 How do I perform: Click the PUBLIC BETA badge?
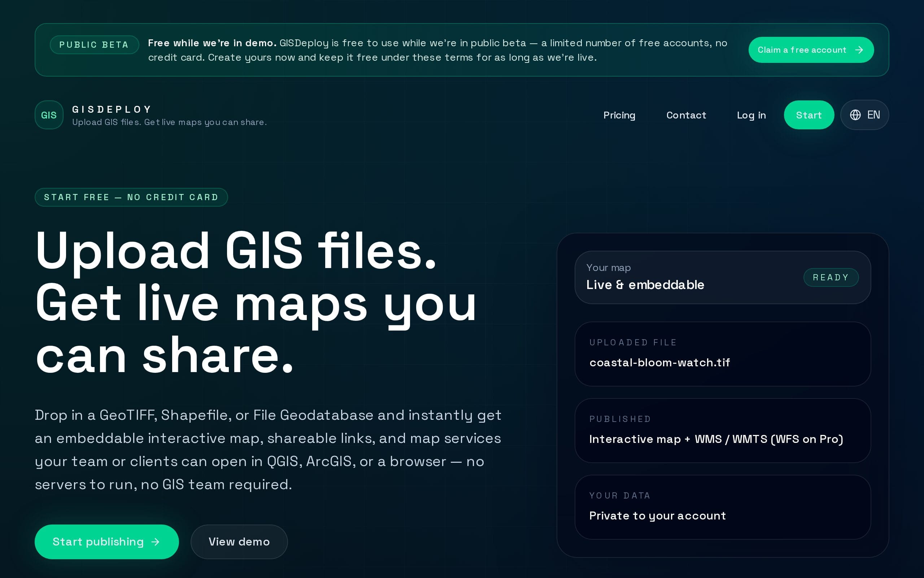(x=94, y=45)
